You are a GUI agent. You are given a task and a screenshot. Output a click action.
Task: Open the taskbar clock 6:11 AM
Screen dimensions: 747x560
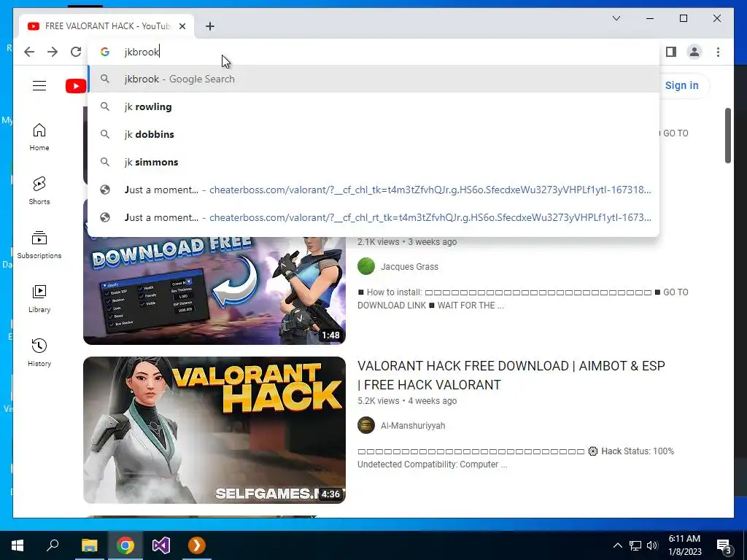[x=684, y=545]
